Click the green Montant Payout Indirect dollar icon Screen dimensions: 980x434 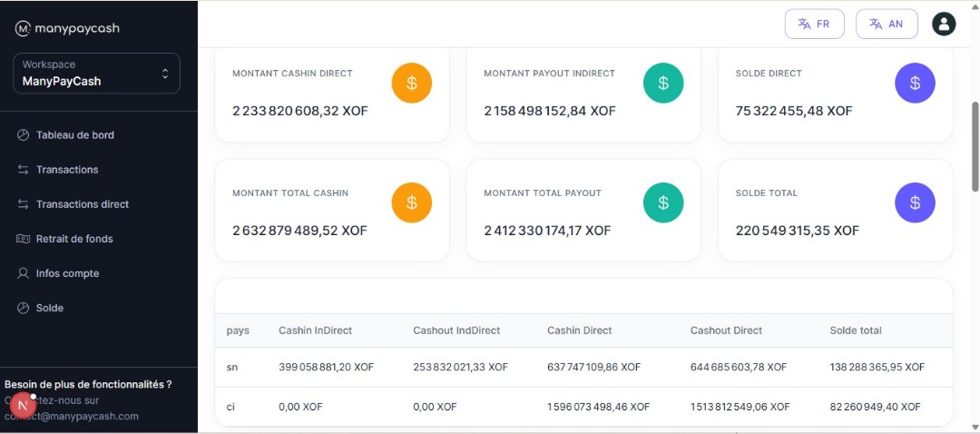[663, 84]
